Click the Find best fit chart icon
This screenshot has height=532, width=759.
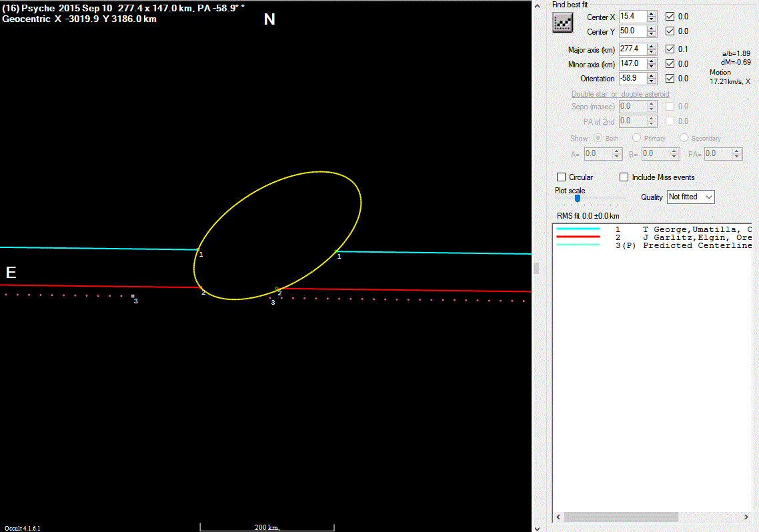[562, 23]
